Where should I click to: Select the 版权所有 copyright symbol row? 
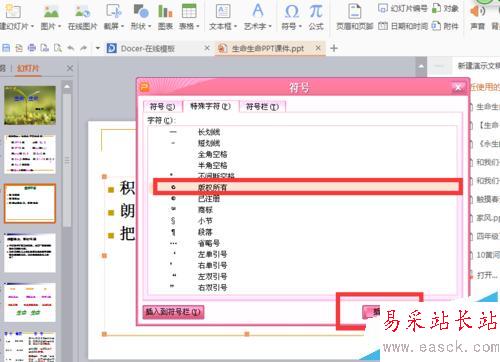pyautogui.click(x=307, y=187)
